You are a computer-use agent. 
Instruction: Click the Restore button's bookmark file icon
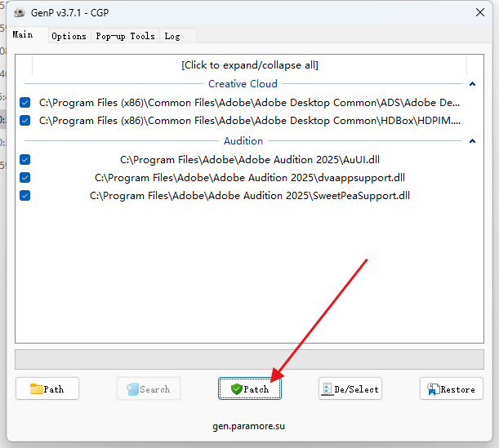[x=433, y=389]
